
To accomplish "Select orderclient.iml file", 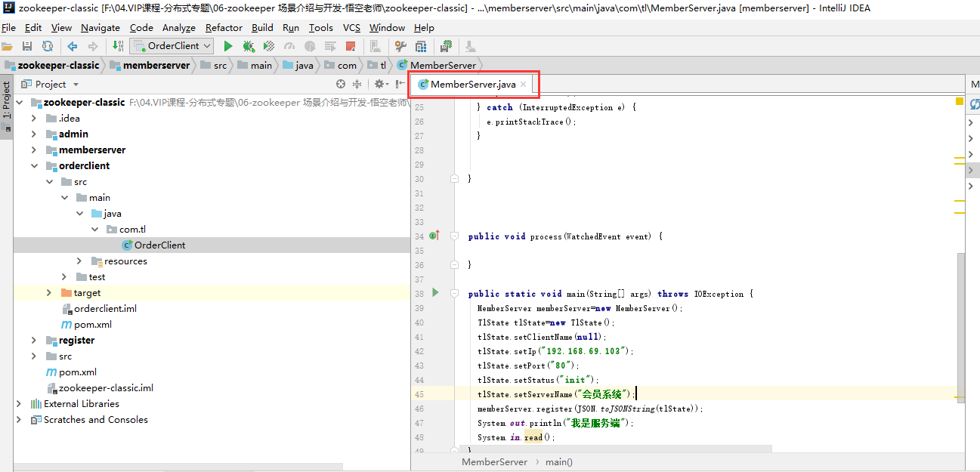I will (x=99, y=309).
